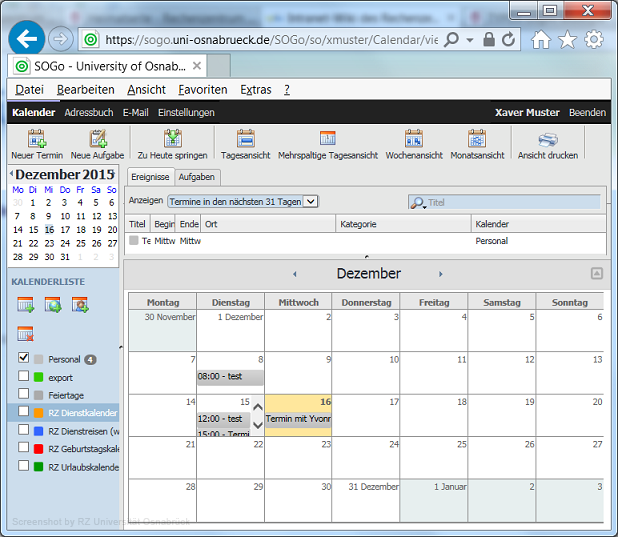This screenshot has height=537, width=618.
Task: Click the SOGo site icon in address bar
Action: [91, 39]
